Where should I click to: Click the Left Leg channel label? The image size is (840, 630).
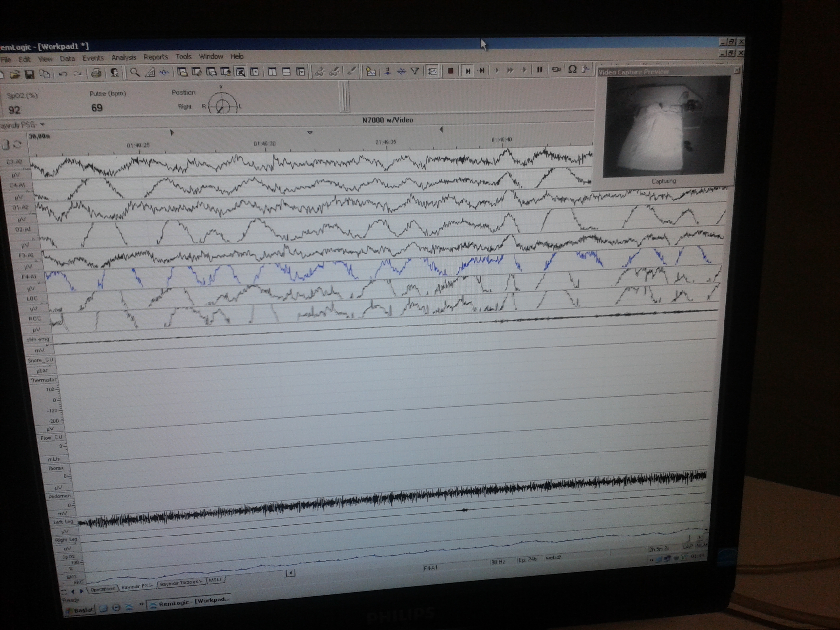(63, 522)
